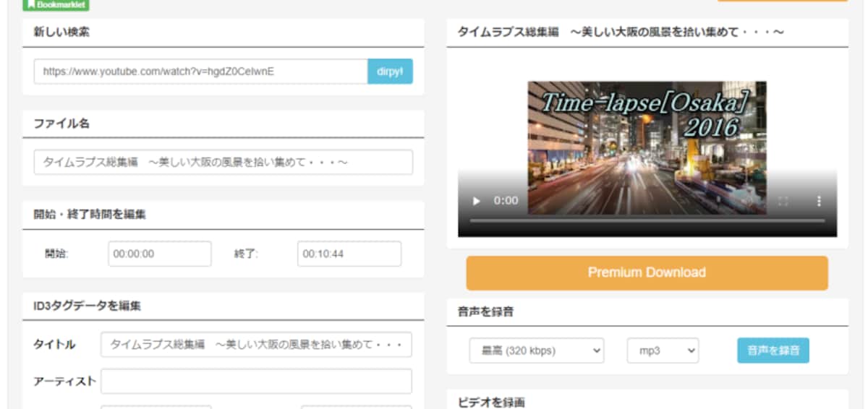Click the タイトル title input field
This screenshot has height=409, width=868.
point(256,345)
